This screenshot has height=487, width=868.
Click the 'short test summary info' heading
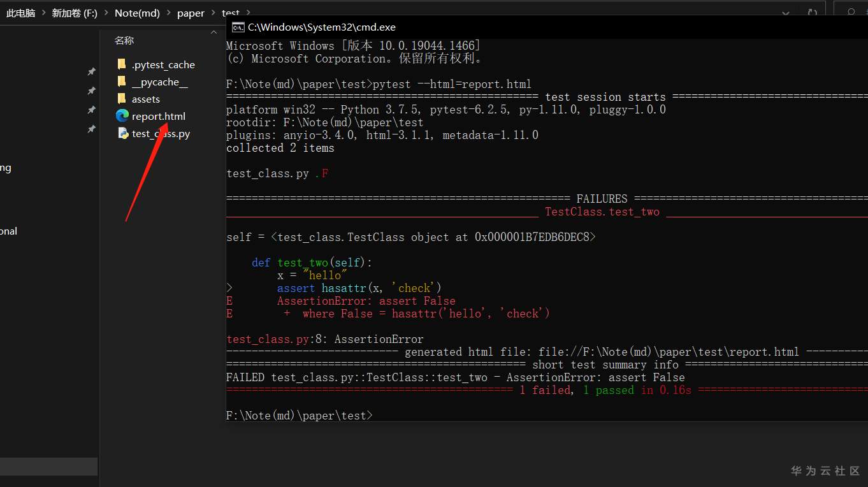click(x=605, y=365)
